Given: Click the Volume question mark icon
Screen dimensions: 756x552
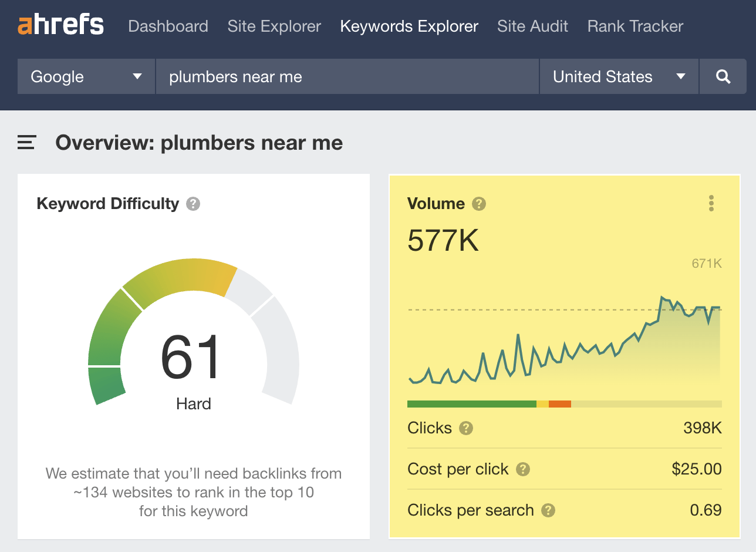Looking at the screenshot, I should [478, 204].
